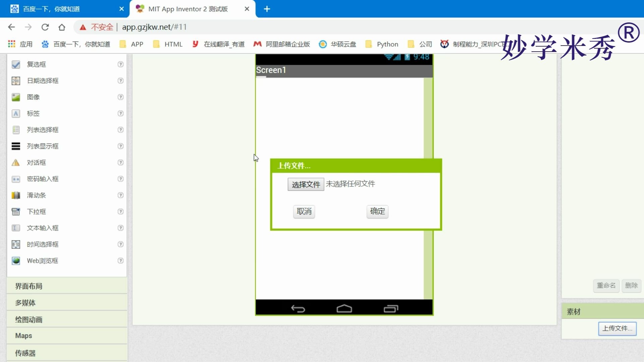Open help for 复选框 component
Image resolution: width=644 pixels, height=362 pixels.
pos(120,64)
